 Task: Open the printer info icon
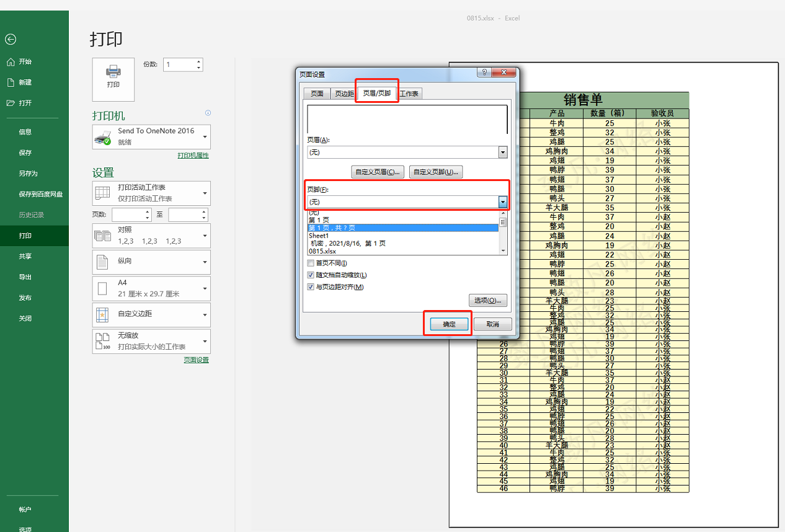coord(208,113)
